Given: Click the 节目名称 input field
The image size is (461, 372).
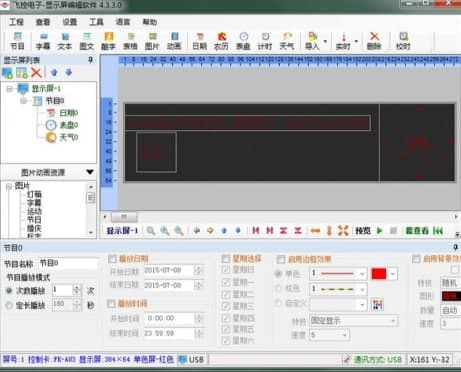Looking at the screenshot, I should tap(68, 263).
